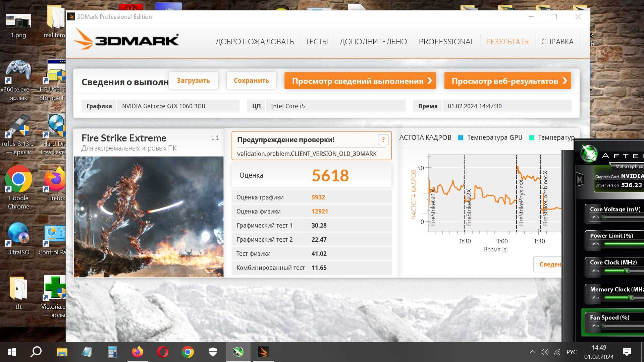Select the Тест физики row

pos(312,253)
